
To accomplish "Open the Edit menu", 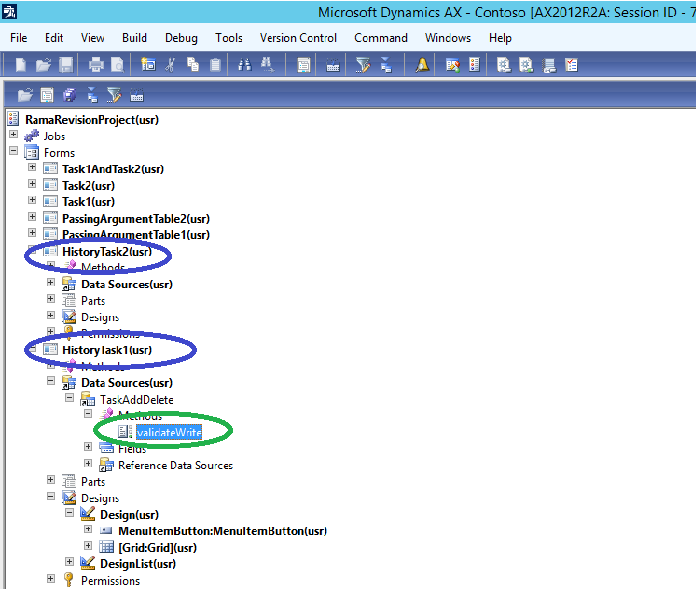I will coord(54,38).
